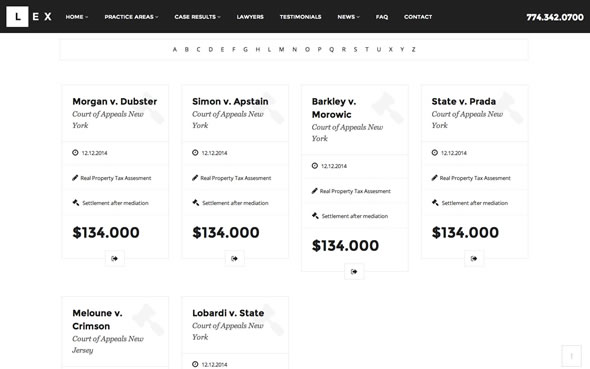590x369 pixels.
Task: Open the Meloune v. Crimson case title
Action: click(x=97, y=319)
